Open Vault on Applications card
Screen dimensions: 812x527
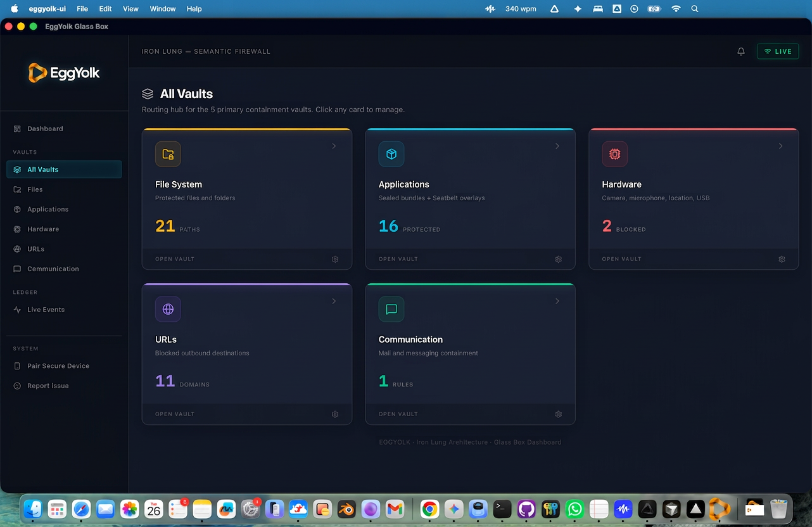pos(398,259)
